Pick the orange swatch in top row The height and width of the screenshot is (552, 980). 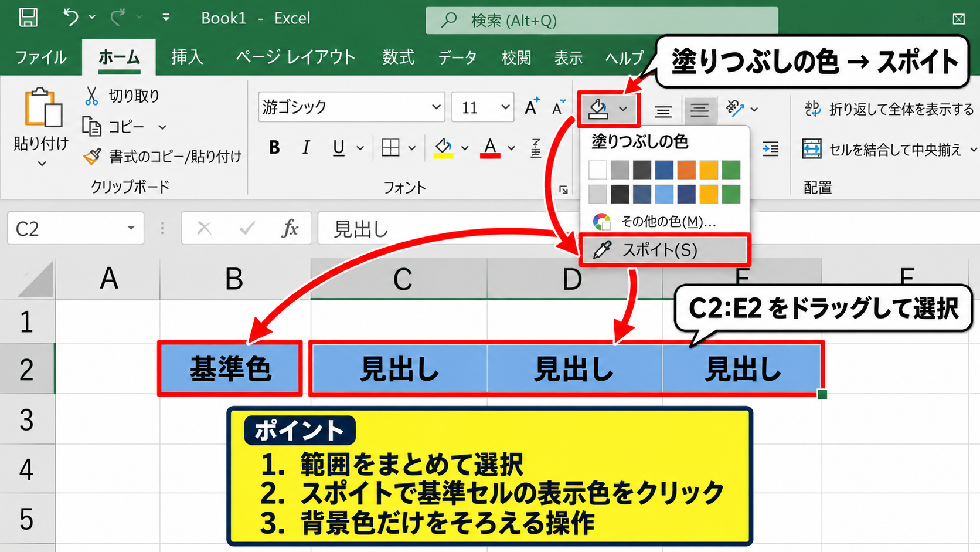tap(686, 170)
